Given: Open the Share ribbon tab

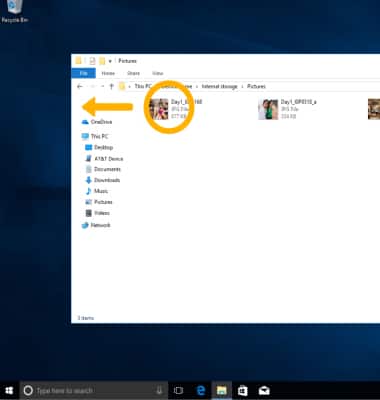Looking at the screenshot, I should (133, 73).
